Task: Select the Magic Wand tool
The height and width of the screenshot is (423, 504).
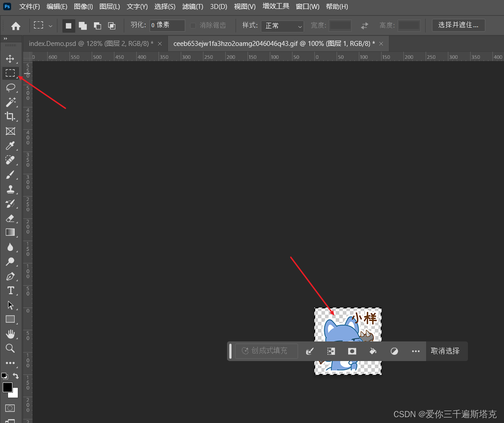Action: point(10,102)
